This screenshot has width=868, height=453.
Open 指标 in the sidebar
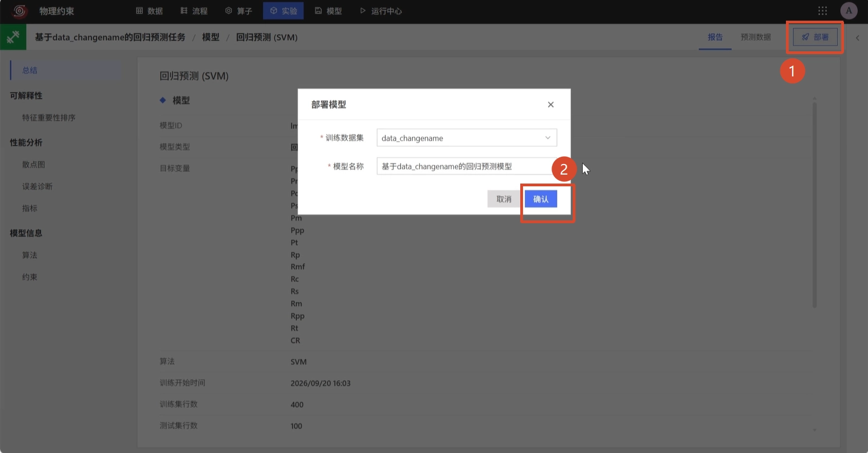[30, 208]
